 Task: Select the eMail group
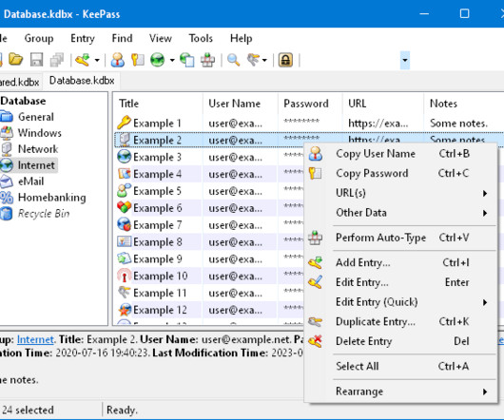point(30,181)
